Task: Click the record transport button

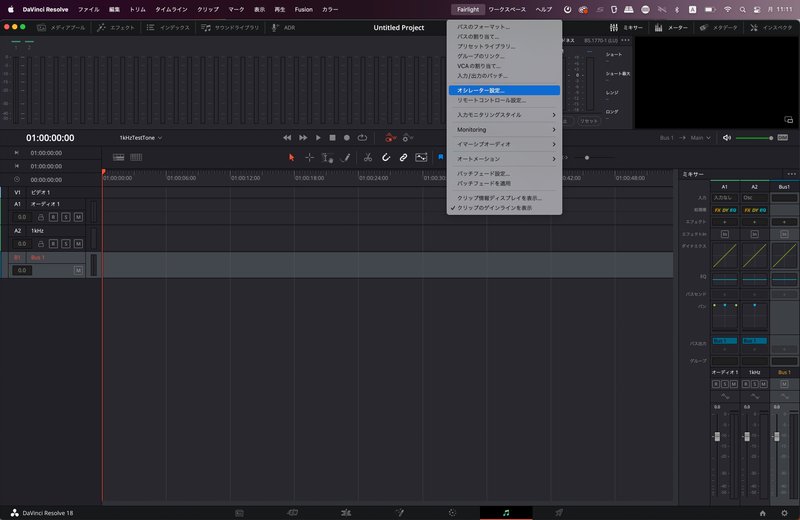Action: point(347,138)
